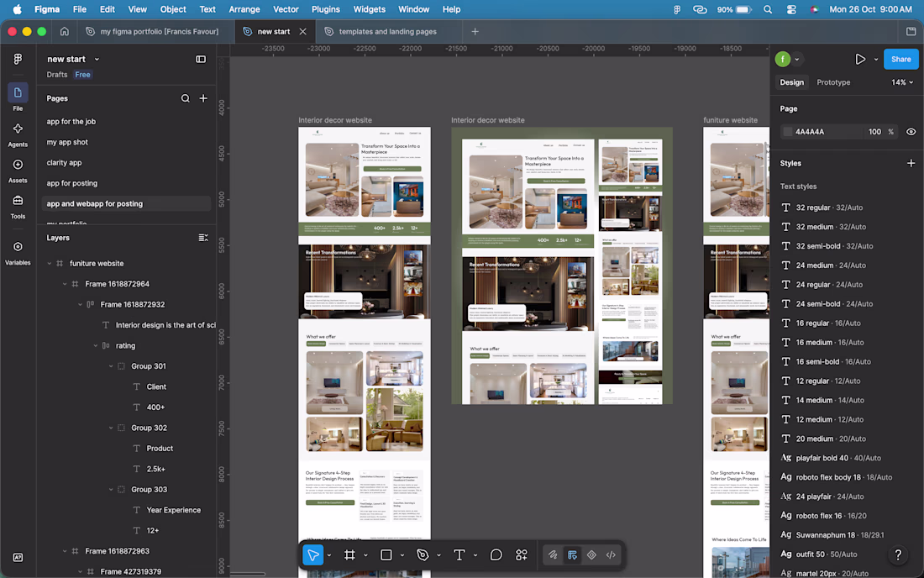Open the Help question mark button
The image size is (924, 578).
click(x=898, y=555)
